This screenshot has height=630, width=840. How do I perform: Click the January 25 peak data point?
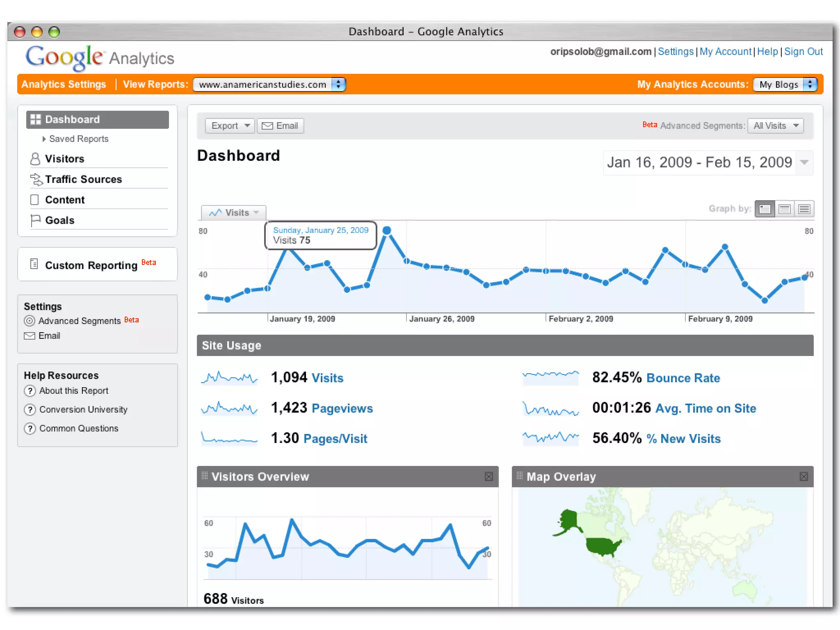[x=386, y=231]
